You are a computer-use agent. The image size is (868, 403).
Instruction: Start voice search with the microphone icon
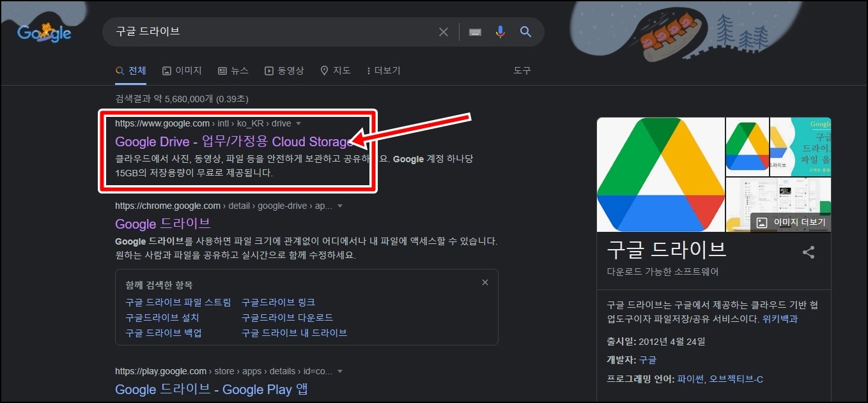coord(500,32)
